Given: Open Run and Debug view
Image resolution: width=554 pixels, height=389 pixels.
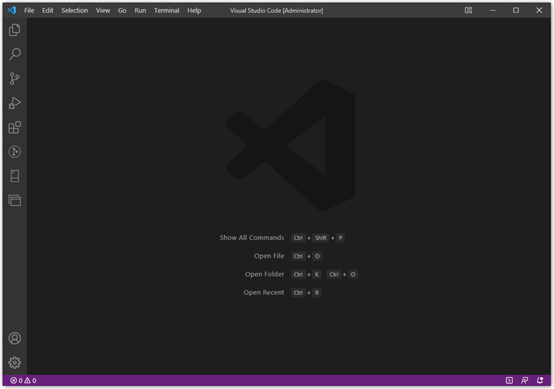Looking at the screenshot, I should [x=14, y=103].
